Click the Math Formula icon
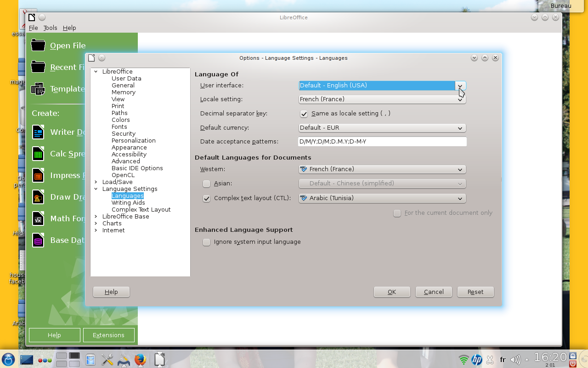 [38, 218]
